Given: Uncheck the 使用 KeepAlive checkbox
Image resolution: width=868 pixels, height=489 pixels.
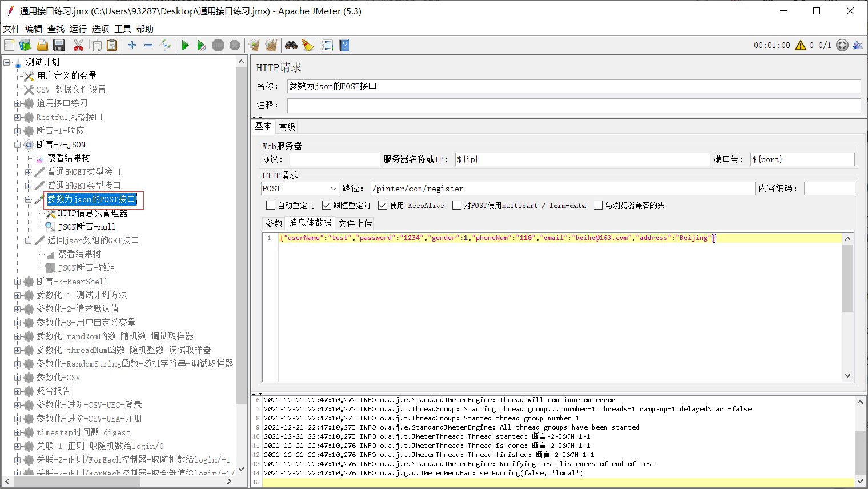Looking at the screenshot, I should 383,205.
